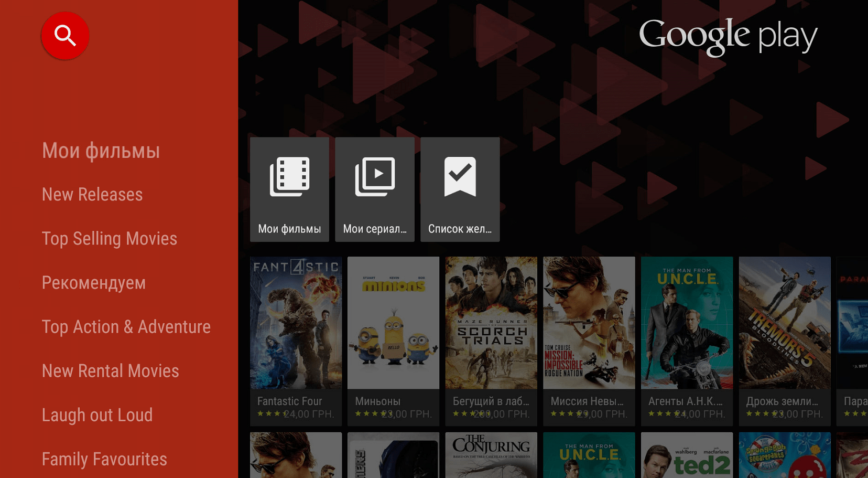The image size is (868, 478).
Task: Open The Man from U.N.C.L.E. poster in first row
Action: [x=687, y=323]
